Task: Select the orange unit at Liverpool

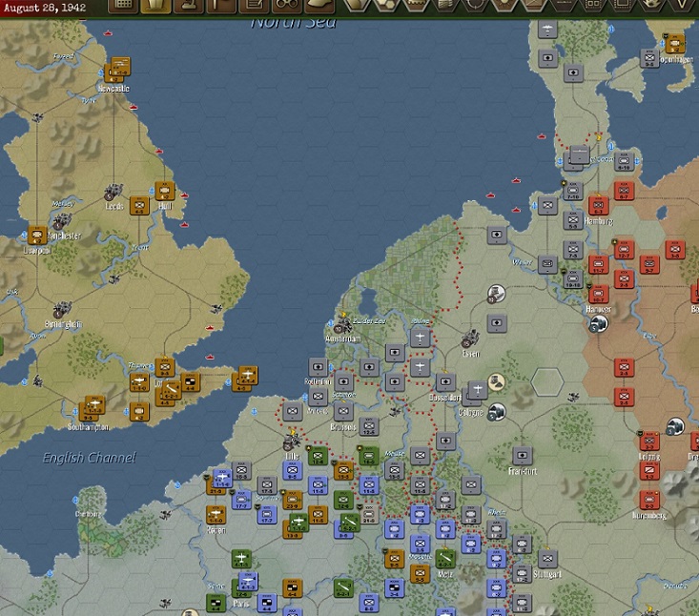Action: pyautogui.click(x=37, y=236)
